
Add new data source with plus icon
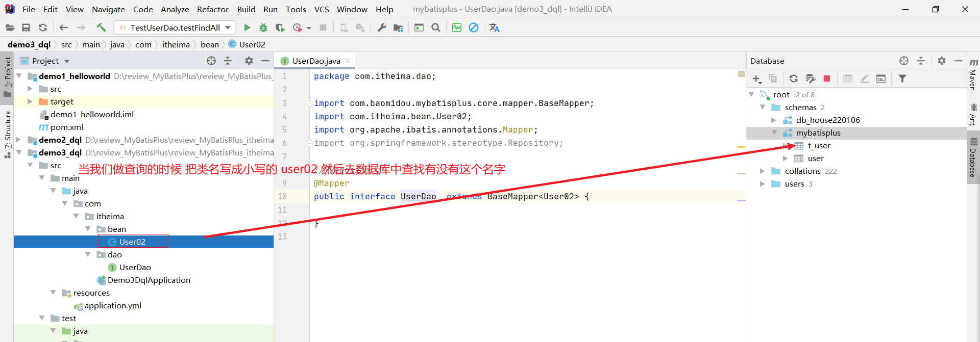(757, 79)
